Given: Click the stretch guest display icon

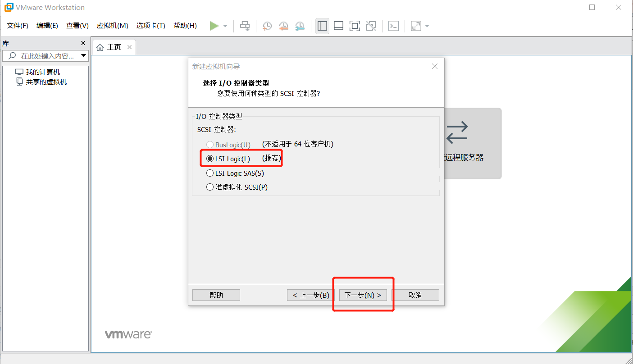Looking at the screenshot, I should coord(416,26).
